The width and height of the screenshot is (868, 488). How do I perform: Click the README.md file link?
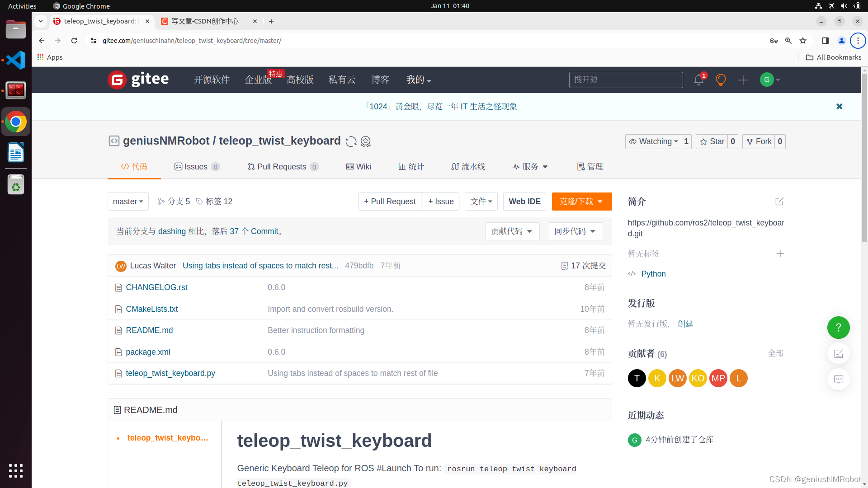tap(149, 330)
